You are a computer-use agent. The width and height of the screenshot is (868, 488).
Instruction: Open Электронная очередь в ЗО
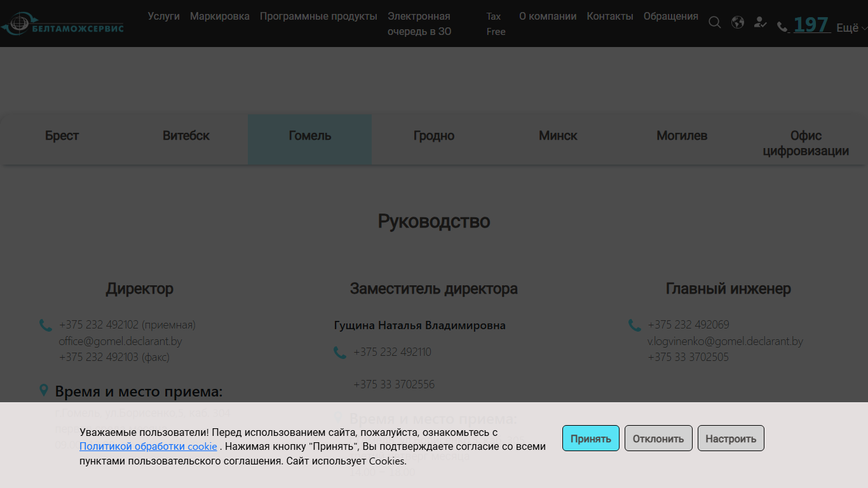419,24
